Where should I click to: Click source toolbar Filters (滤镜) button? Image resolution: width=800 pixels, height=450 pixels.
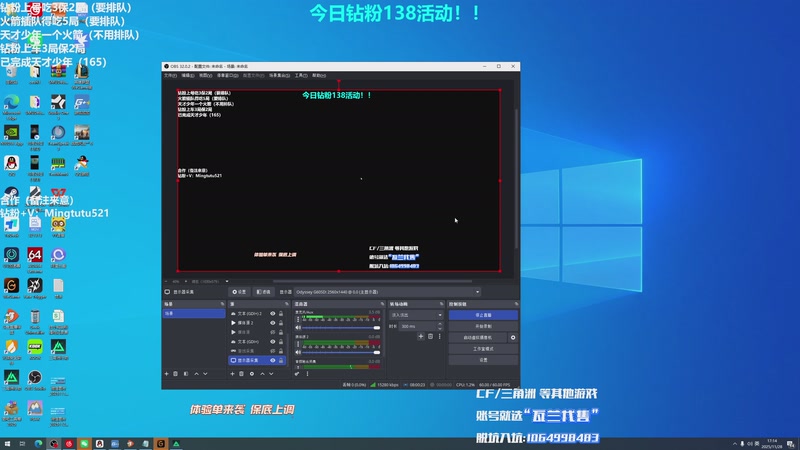(264, 292)
